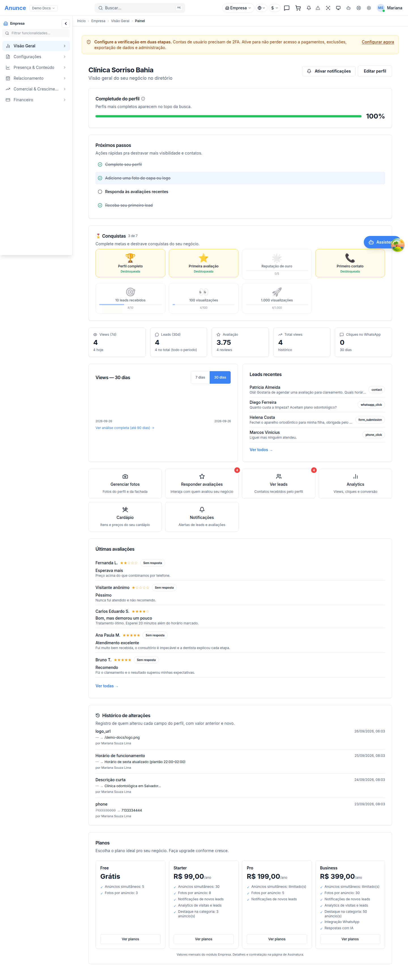This screenshot has width=408, height=980.
Task: Open the Demo Docs workspace dropdown
Action: [43, 8]
